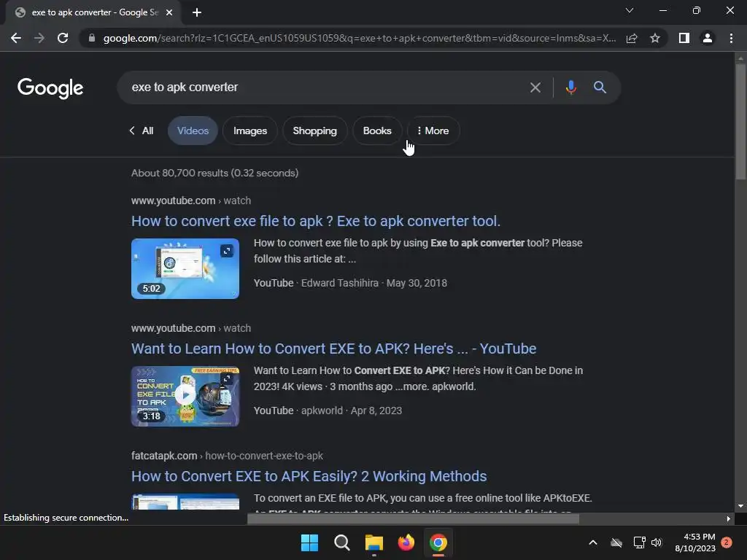The width and height of the screenshot is (747, 560).
Task: Select the Videos filter
Action: (x=193, y=131)
